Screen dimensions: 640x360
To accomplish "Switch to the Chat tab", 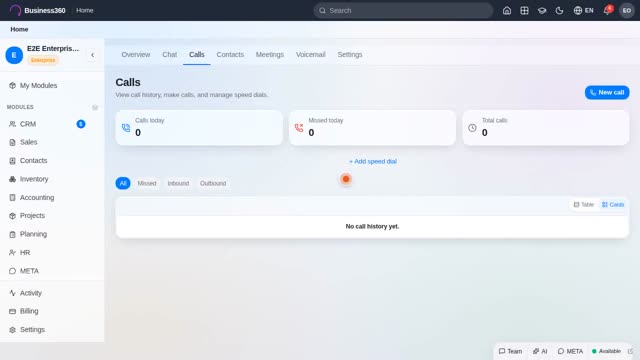I will click(169, 55).
